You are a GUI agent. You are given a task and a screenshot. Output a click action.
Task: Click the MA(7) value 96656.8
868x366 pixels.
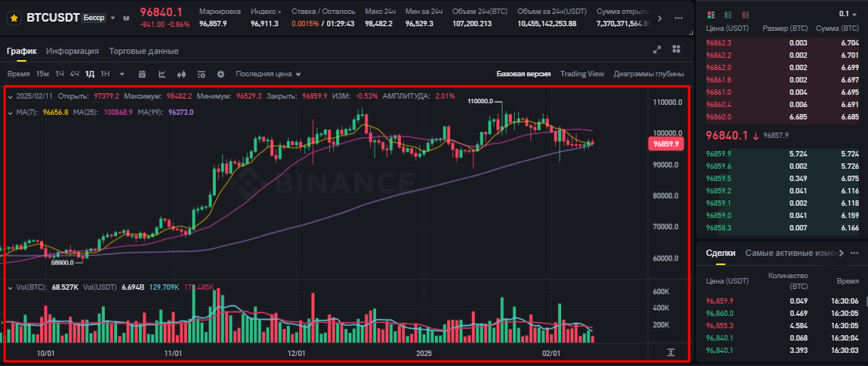pyautogui.click(x=56, y=112)
